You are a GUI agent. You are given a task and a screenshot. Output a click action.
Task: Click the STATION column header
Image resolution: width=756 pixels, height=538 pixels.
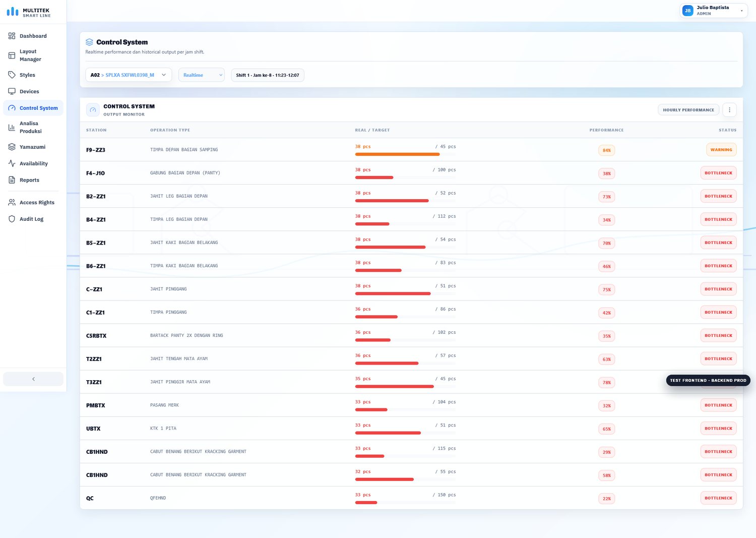click(96, 130)
